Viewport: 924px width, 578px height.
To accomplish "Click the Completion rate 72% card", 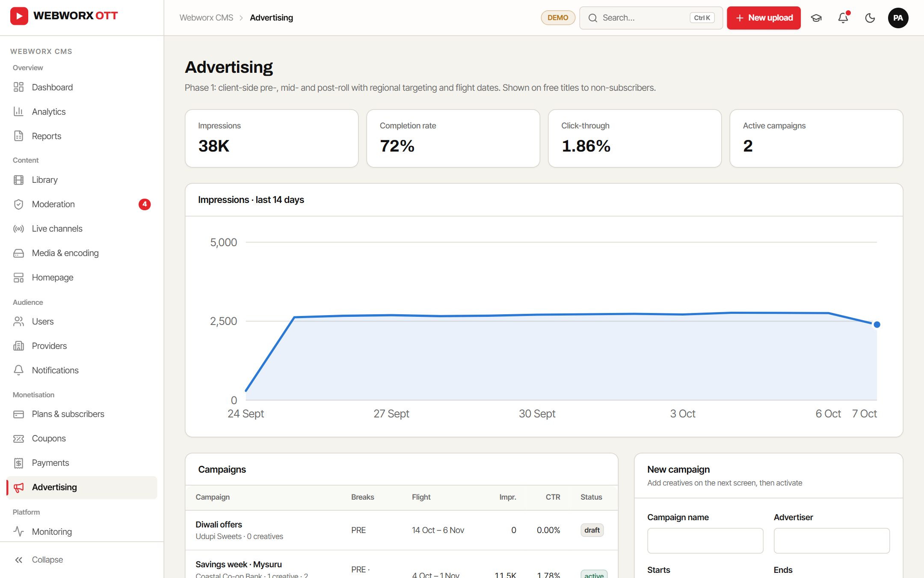I will [x=453, y=138].
